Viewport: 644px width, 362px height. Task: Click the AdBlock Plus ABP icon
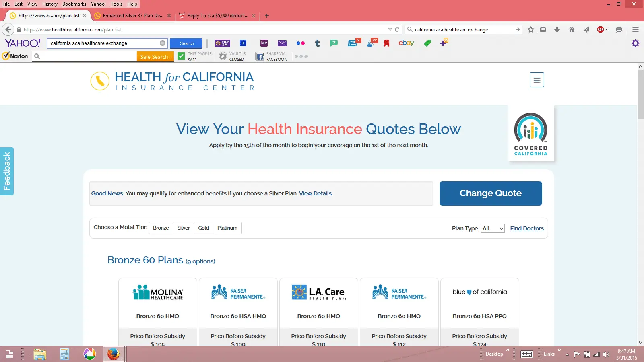(x=601, y=29)
